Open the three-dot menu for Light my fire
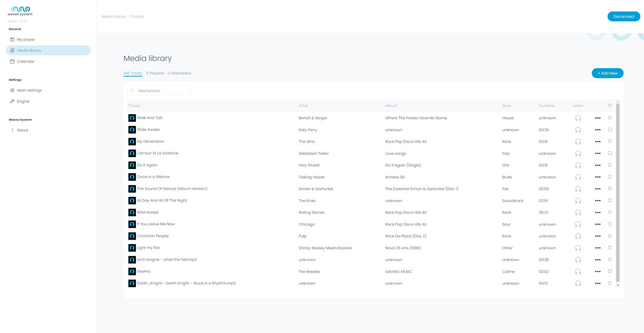This screenshot has width=644, height=333. click(x=598, y=248)
